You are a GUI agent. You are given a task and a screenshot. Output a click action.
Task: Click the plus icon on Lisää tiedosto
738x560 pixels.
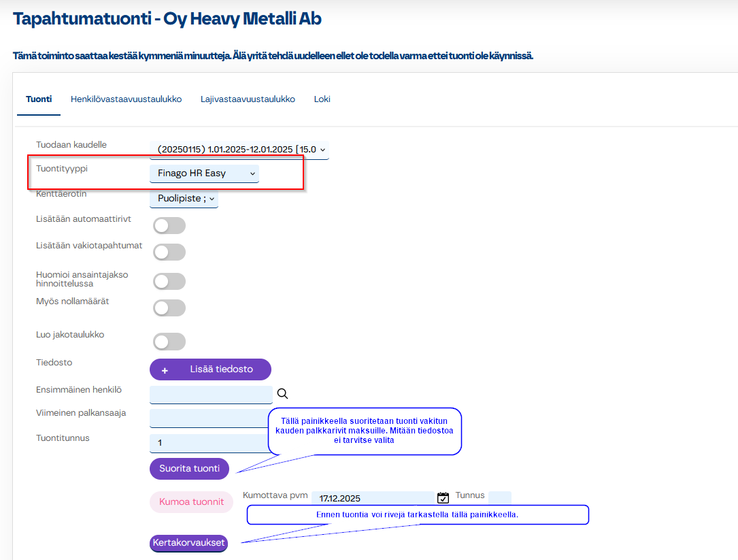165,369
